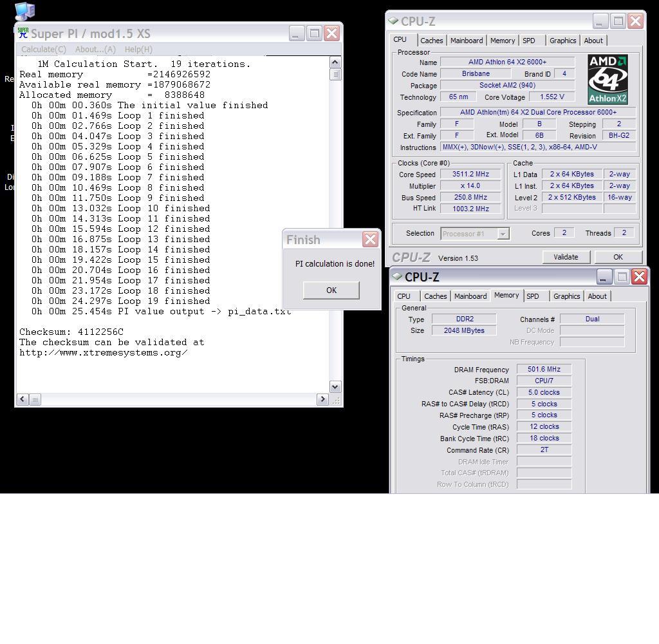Click the Command Rate value 2T
Screen dimensions: 659x644
point(544,450)
